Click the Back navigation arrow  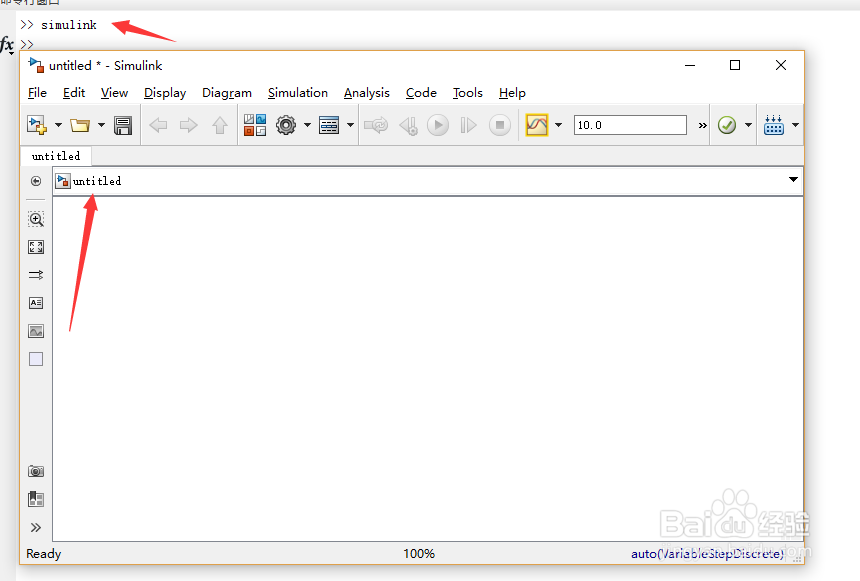coord(158,125)
